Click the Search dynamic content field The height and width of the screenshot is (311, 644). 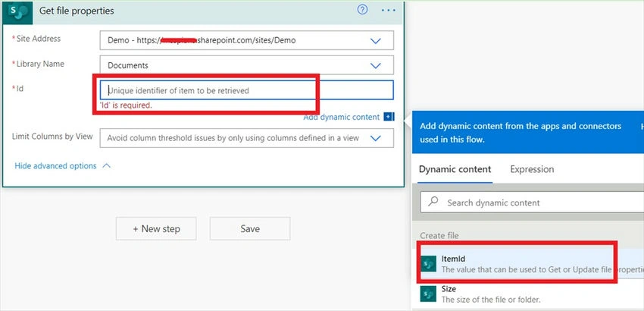533,203
